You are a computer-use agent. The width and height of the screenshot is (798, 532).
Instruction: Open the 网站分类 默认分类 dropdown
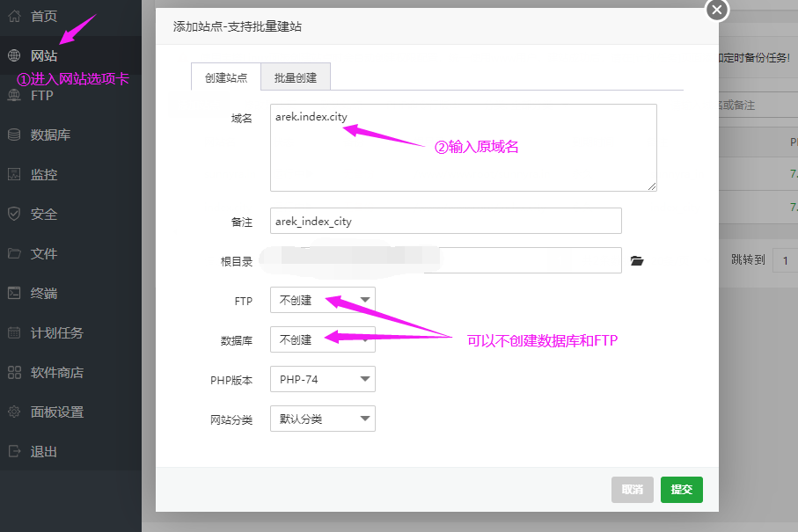tap(323, 419)
